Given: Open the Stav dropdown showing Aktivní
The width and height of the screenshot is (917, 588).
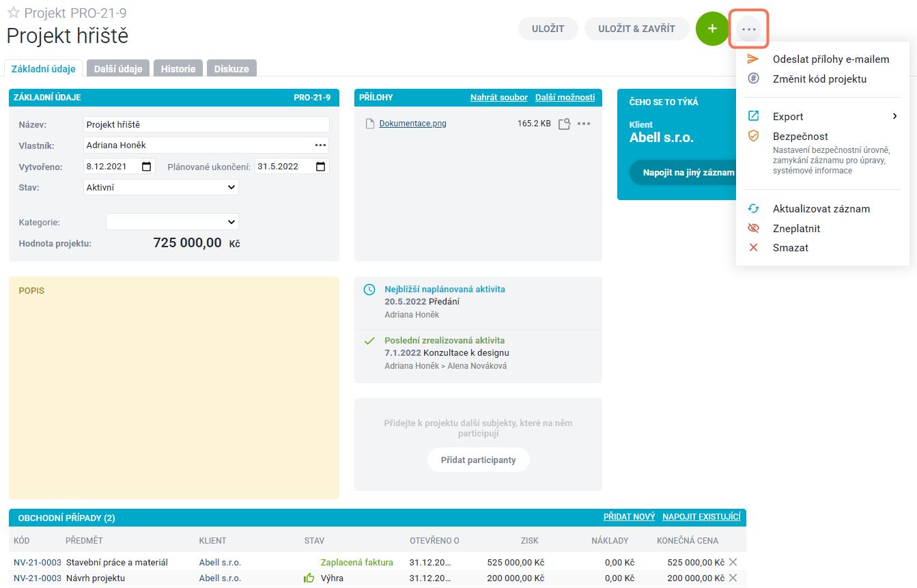Looking at the screenshot, I should (161, 187).
